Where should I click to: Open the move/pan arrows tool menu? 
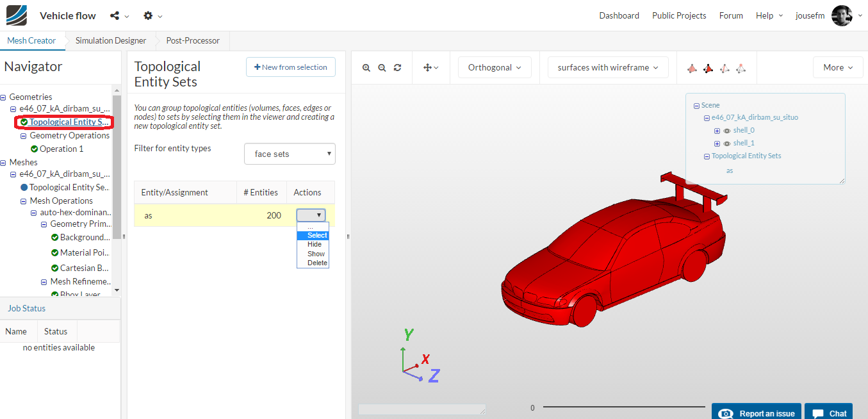coord(430,68)
